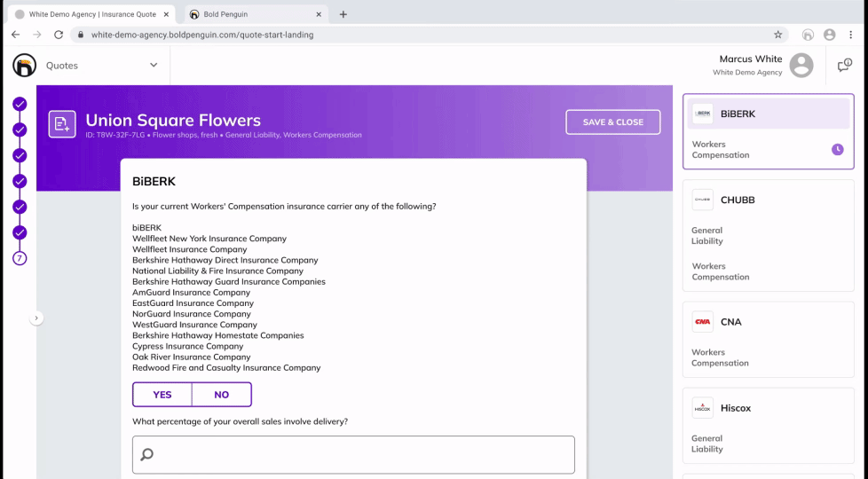Select Hiscox General Liability entry
The width and height of the screenshot is (868, 479).
[x=707, y=444]
